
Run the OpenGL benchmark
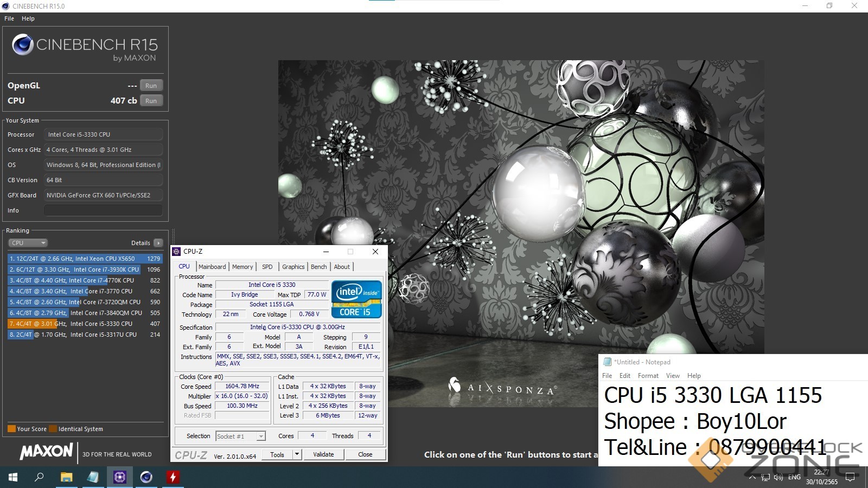click(151, 86)
